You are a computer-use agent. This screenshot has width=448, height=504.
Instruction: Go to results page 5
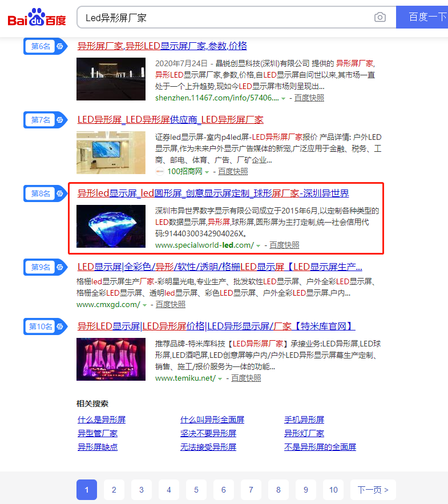pyautogui.click(x=196, y=490)
